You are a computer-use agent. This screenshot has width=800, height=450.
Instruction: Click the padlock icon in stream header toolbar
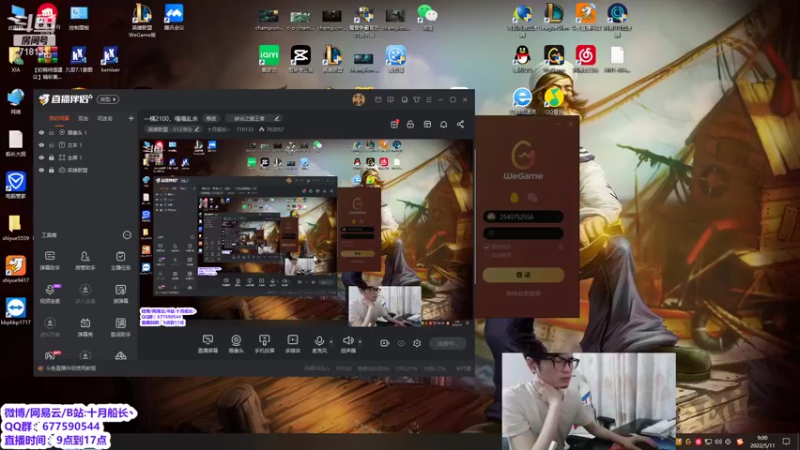410,124
